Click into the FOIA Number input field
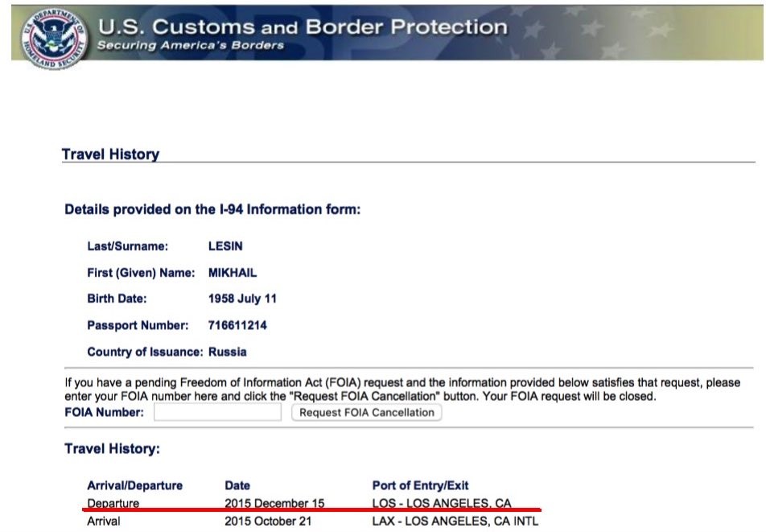This screenshot has width=766, height=532. [217, 413]
